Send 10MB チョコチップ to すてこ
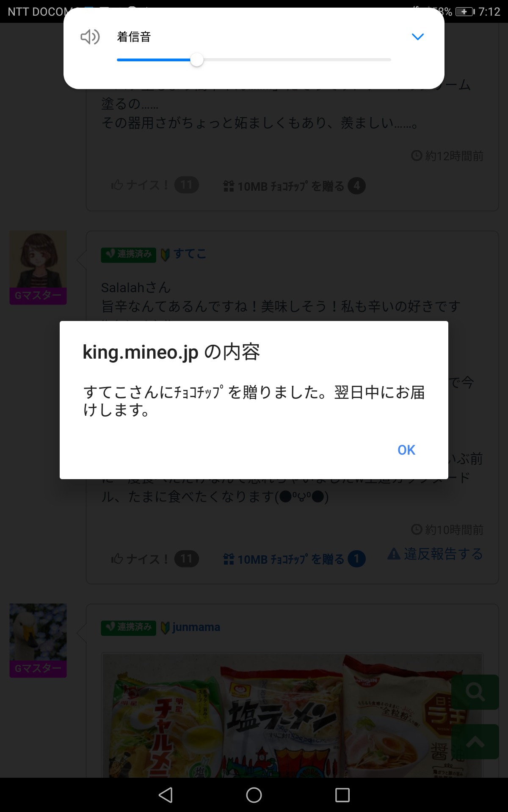508x812 pixels. (x=294, y=559)
